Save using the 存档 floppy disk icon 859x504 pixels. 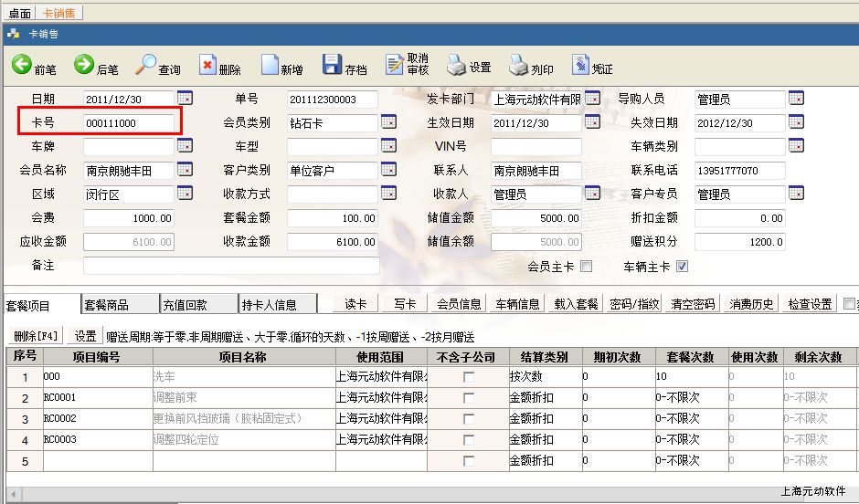pos(332,65)
